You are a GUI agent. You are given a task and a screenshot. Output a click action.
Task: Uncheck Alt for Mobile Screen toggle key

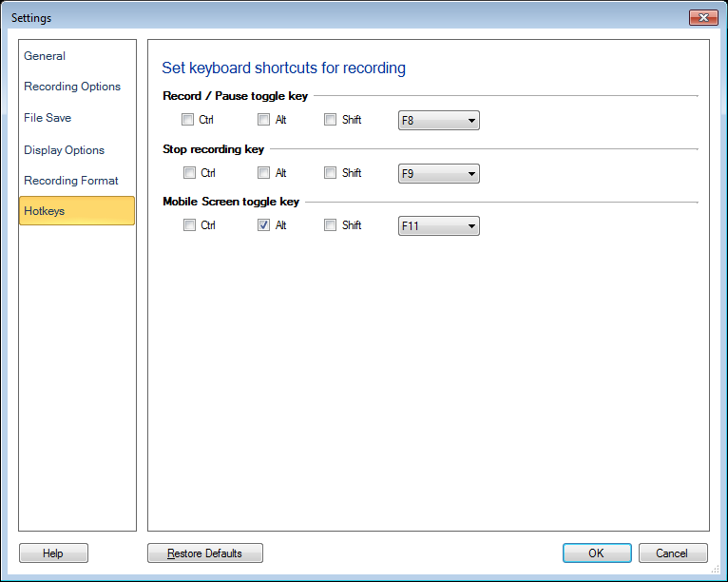(x=263, y=225)
